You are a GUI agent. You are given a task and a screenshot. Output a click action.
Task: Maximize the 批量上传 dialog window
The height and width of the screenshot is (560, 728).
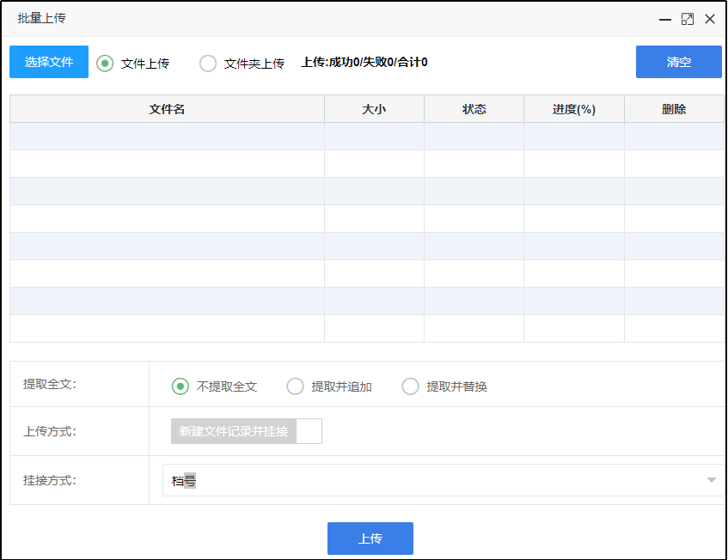[x=687, y=19]
